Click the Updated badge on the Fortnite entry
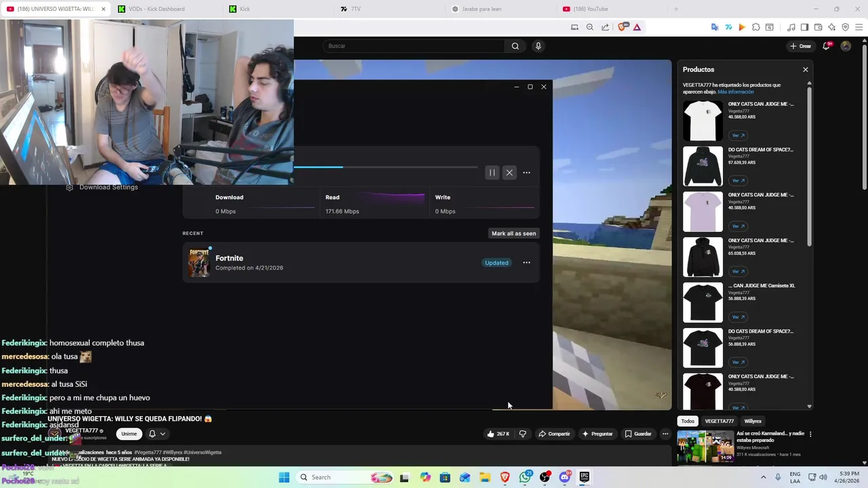 tap(496, 263)
